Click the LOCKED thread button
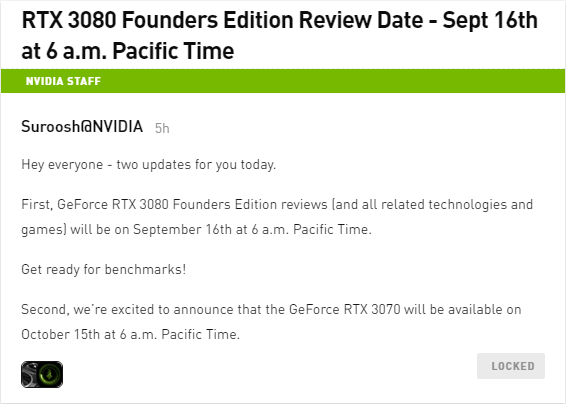The width and height of the screenshot is (566, 404). 511,366
